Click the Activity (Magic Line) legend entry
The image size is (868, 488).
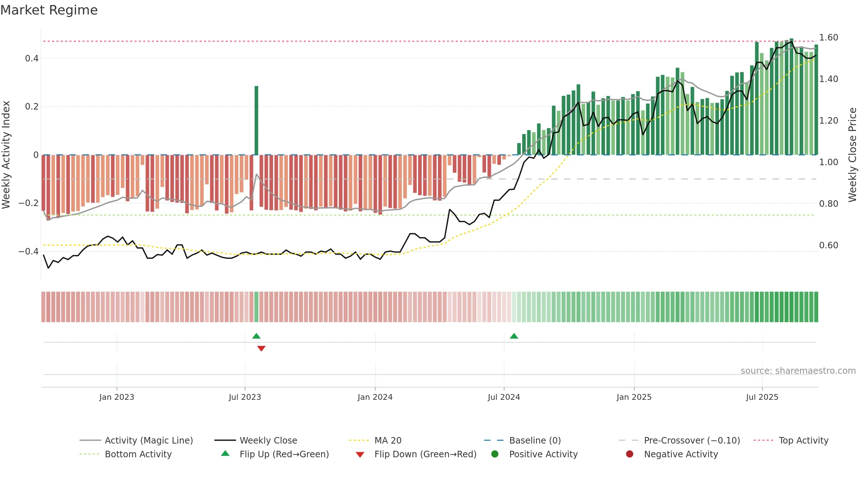[136, 440]
